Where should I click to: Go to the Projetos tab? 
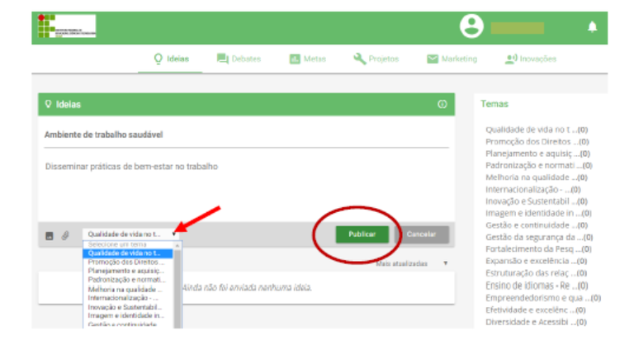(x=376, y=59)
